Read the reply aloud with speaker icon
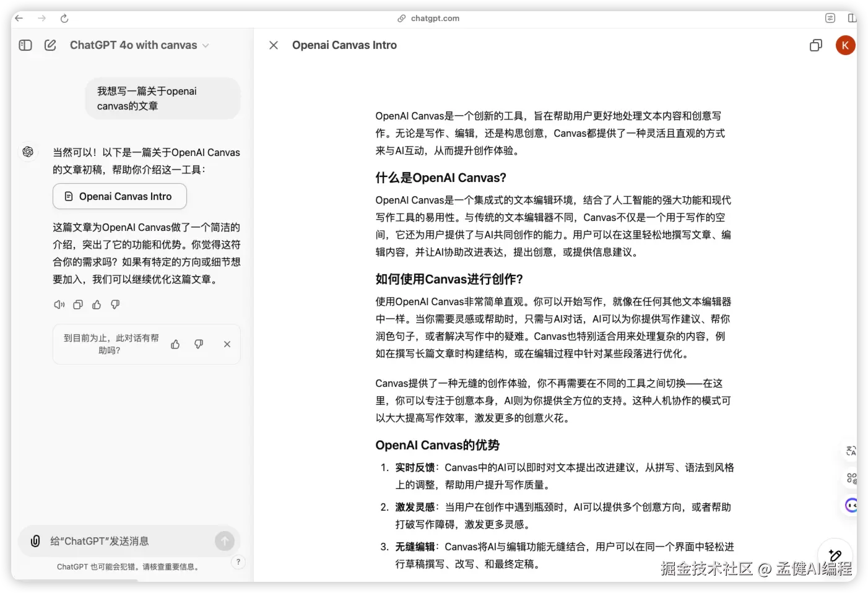This screenshot has width=868, height=593. pyautogui.click(x=59, y=305)
